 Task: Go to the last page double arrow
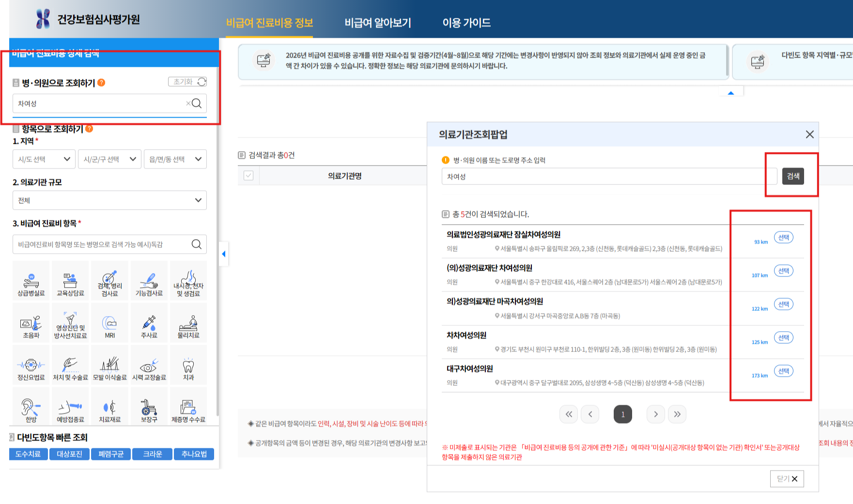click(677, 414)
